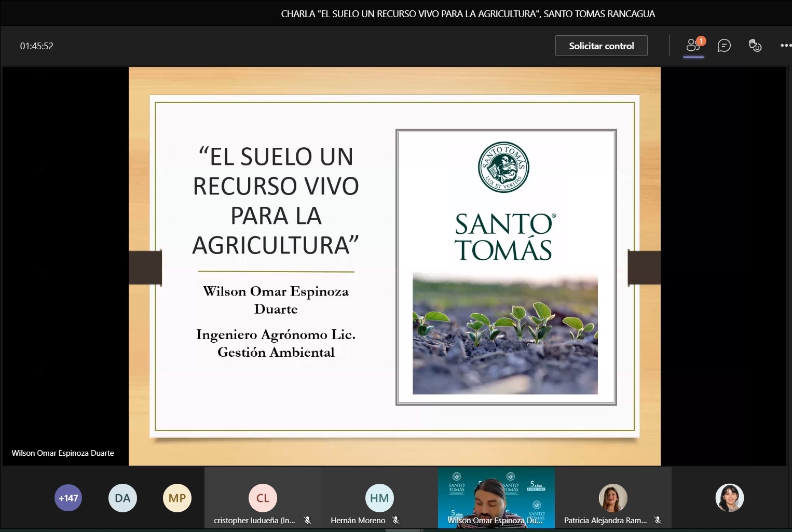Click muted mic icon beside Patricia Alejandra
The image size is (792, 532).
pyautogui.click(x=658, y=520)
